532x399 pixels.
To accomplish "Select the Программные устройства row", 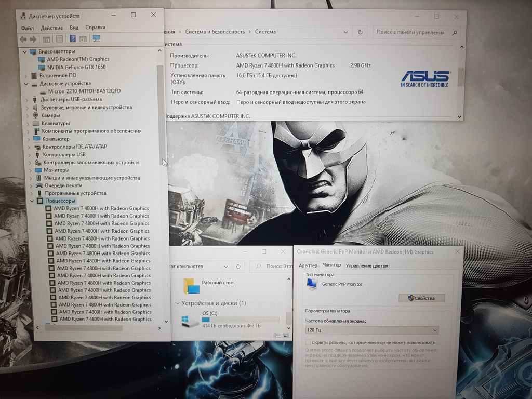I will [x=75, y=193].
